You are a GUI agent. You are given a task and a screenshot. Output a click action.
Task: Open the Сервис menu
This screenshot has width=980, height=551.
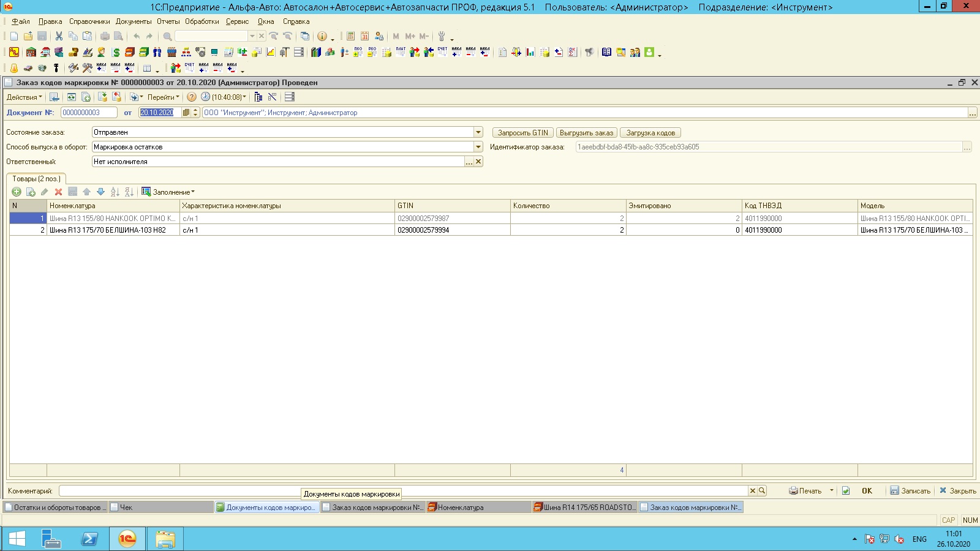[237, 21]
